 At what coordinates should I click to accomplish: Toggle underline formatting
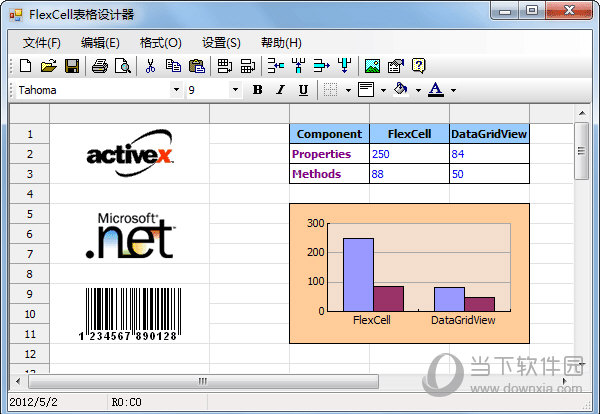click(x=303, y=90)
